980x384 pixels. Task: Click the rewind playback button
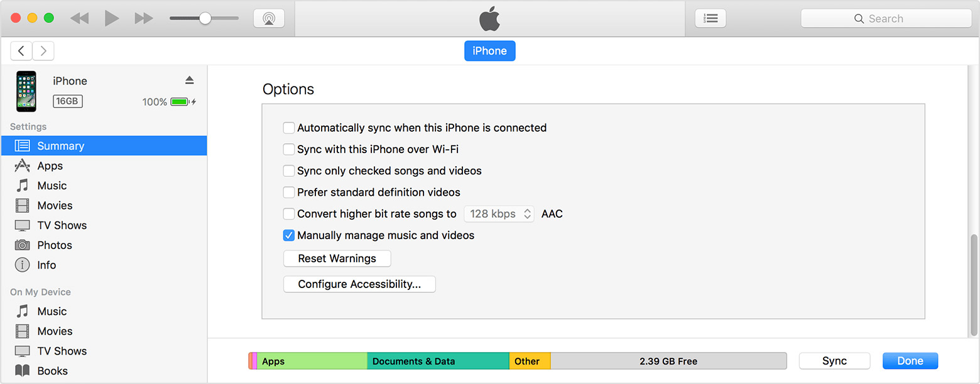[79, 19]
